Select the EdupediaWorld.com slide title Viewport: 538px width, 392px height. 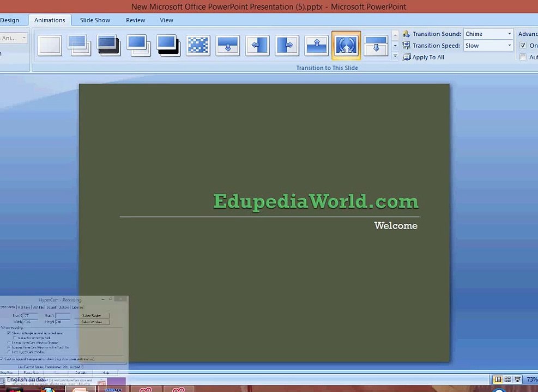pos(316,201)
